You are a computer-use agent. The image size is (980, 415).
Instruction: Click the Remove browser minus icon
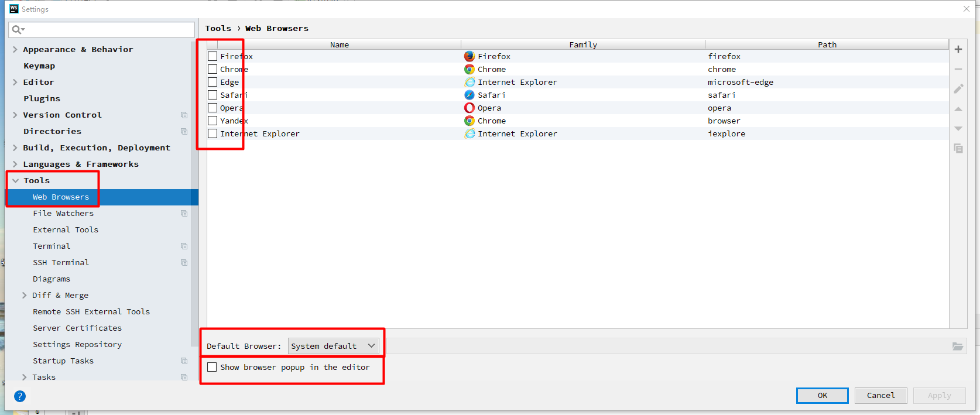click(x=958, y=69)
